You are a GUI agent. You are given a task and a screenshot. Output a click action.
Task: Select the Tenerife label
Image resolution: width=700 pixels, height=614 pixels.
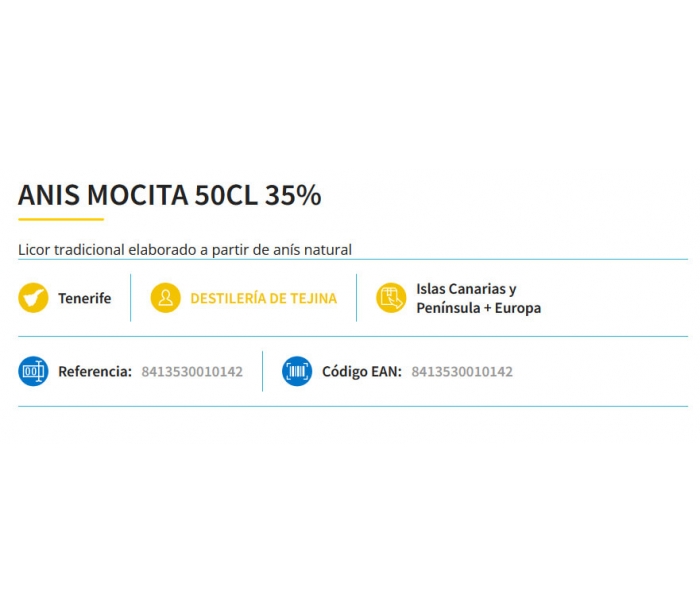pyautogui.click(x=84, y=298)
